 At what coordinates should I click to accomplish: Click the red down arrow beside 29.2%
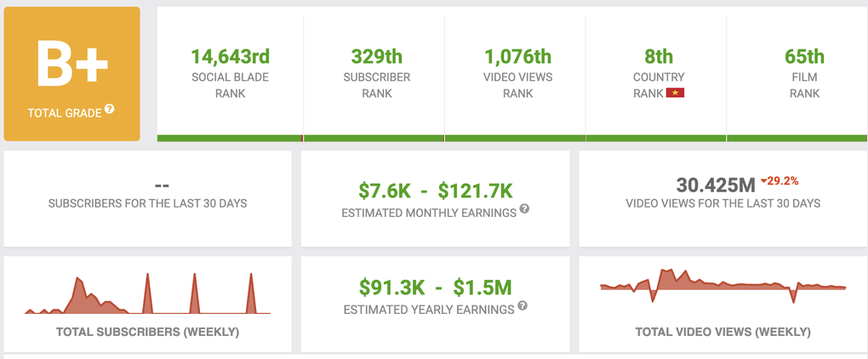pos(765,180)
